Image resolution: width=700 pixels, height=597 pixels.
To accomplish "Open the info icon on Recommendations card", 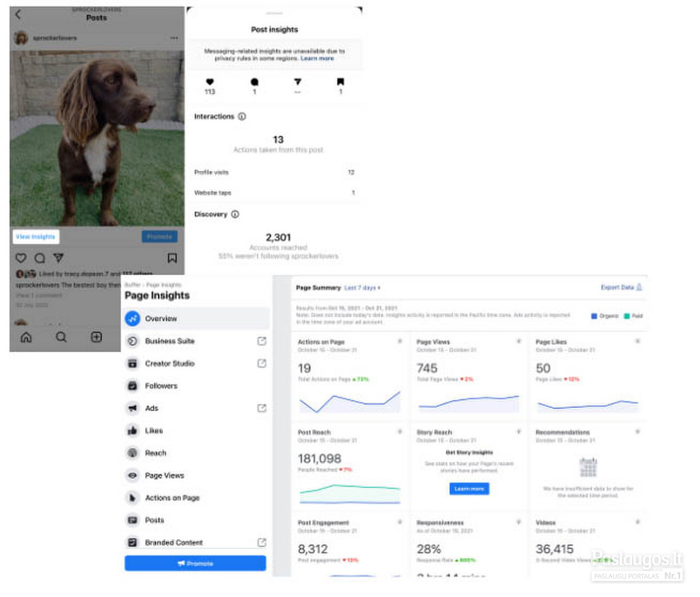I will click(x=638, y=431).
